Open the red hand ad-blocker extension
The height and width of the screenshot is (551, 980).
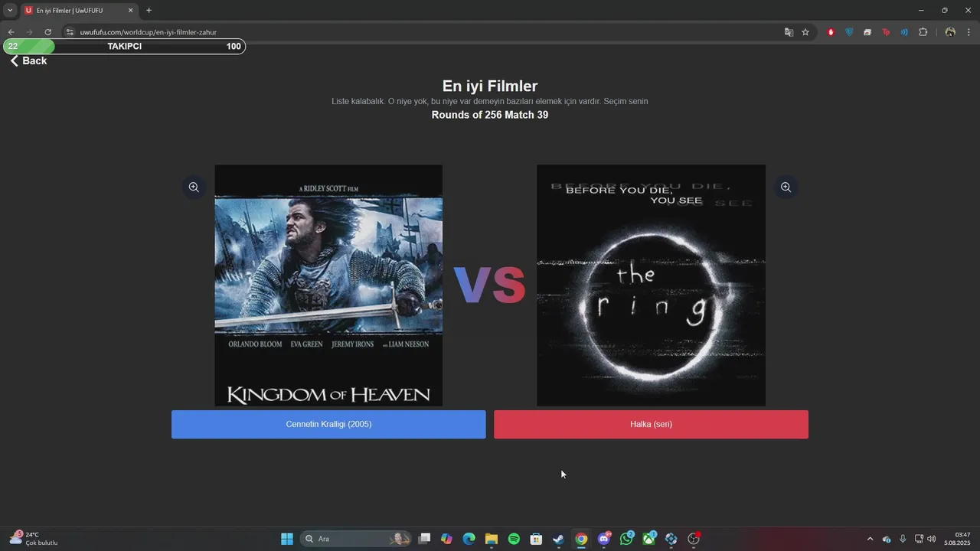coord(831,32)
